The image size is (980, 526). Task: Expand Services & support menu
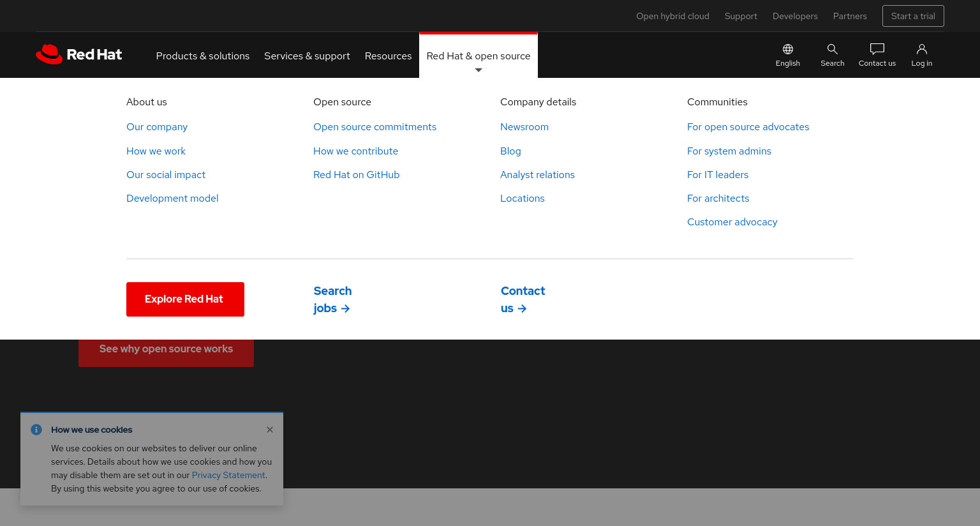pos(307,56)
